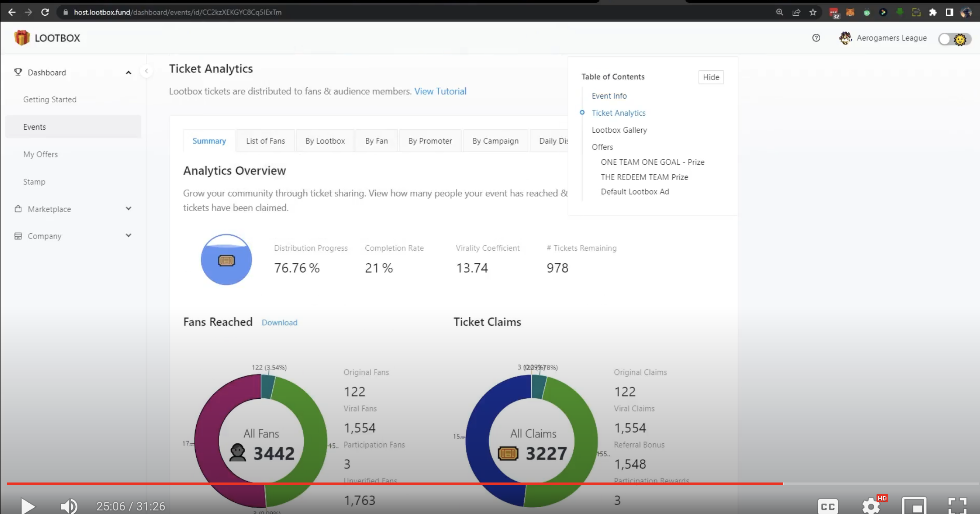Hide the Table of Contents panel

point(710,77)
